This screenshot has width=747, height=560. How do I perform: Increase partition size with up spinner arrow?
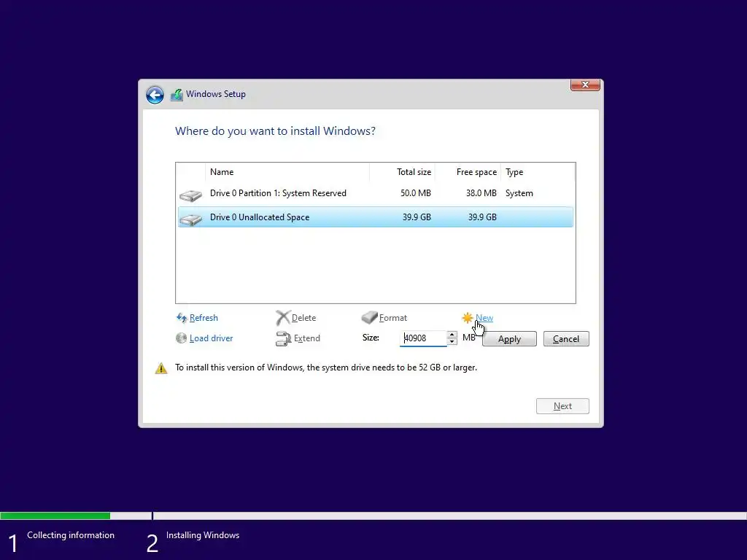pos(452,335)
